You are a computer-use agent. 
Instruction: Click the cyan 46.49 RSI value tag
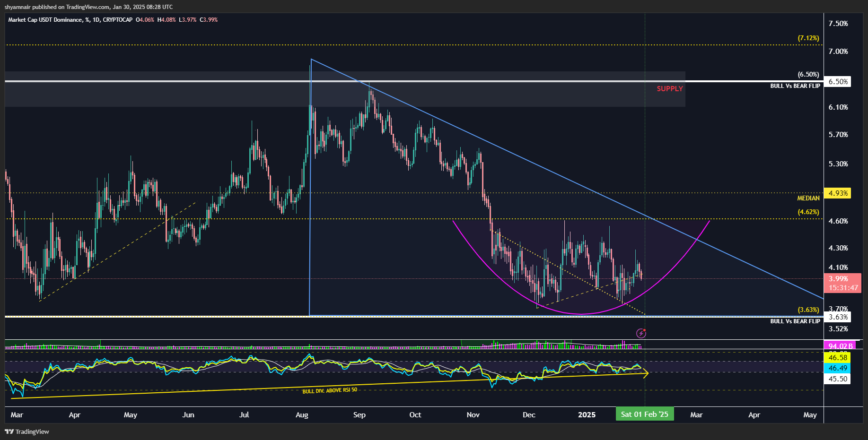click(837, 368)
